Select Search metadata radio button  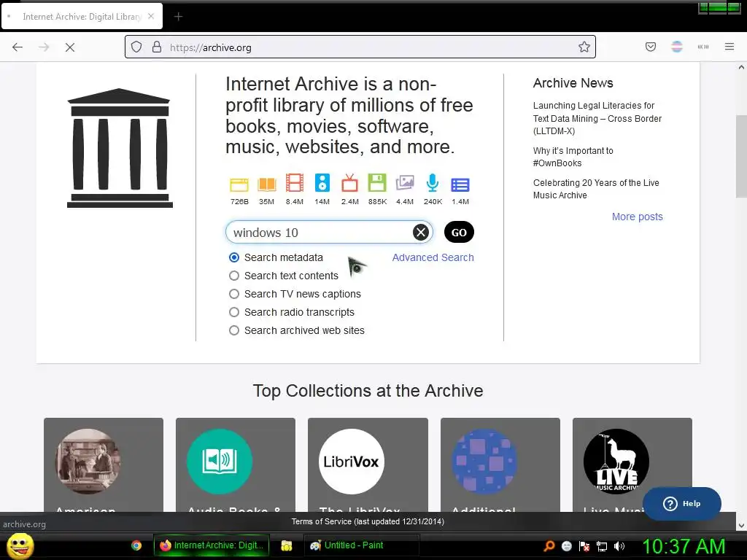click(234, 257)
